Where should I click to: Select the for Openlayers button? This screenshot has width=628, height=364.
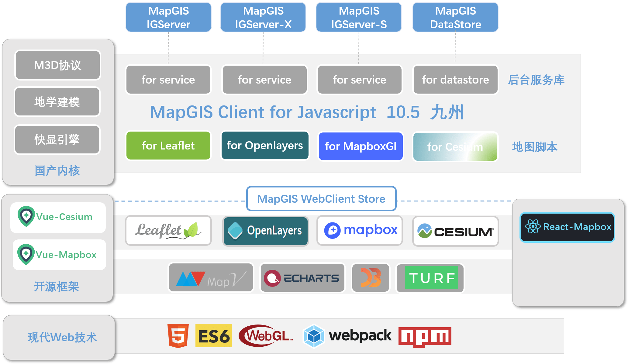(265, 146)
